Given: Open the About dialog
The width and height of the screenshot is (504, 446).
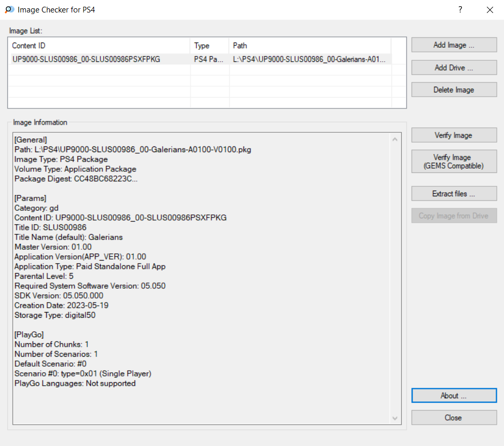Looking at the screenshot, I should [454, 396].
